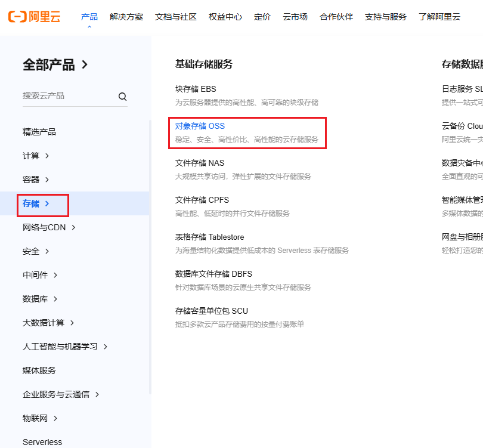483x448 pixels.
Task: Click the chevron next to 全部产品
Action: [85, 64]
